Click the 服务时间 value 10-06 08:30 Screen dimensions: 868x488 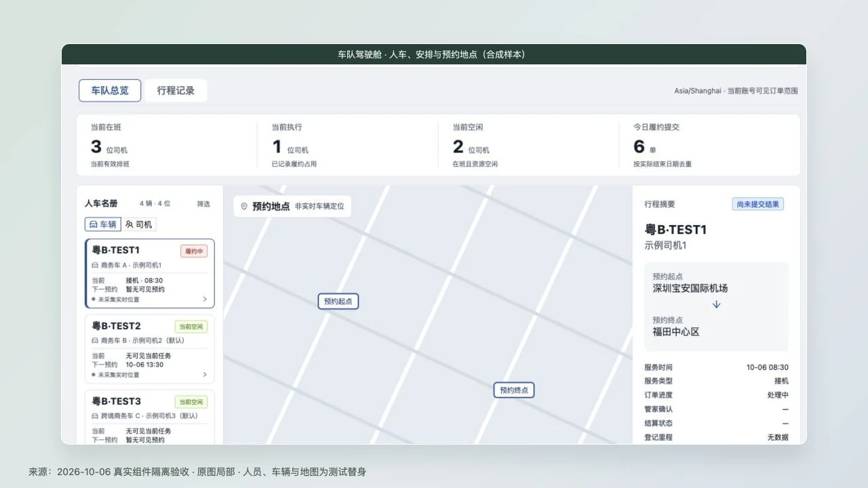(768, 367)
